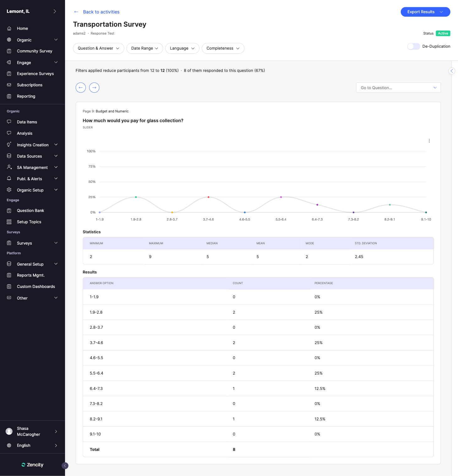This screenshot has height=476, width=458.
Task: Click the next question arrow button
Action: [x=94, y=88]
